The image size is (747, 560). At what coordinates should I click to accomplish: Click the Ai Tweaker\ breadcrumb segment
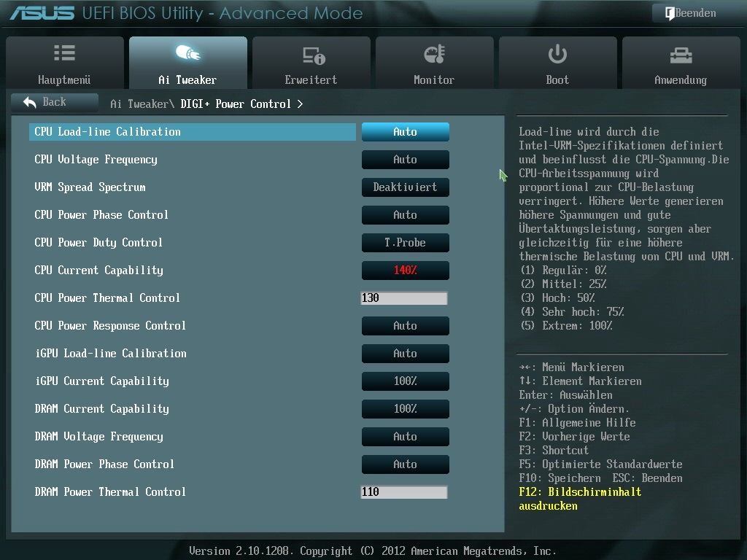pos(142,104)
